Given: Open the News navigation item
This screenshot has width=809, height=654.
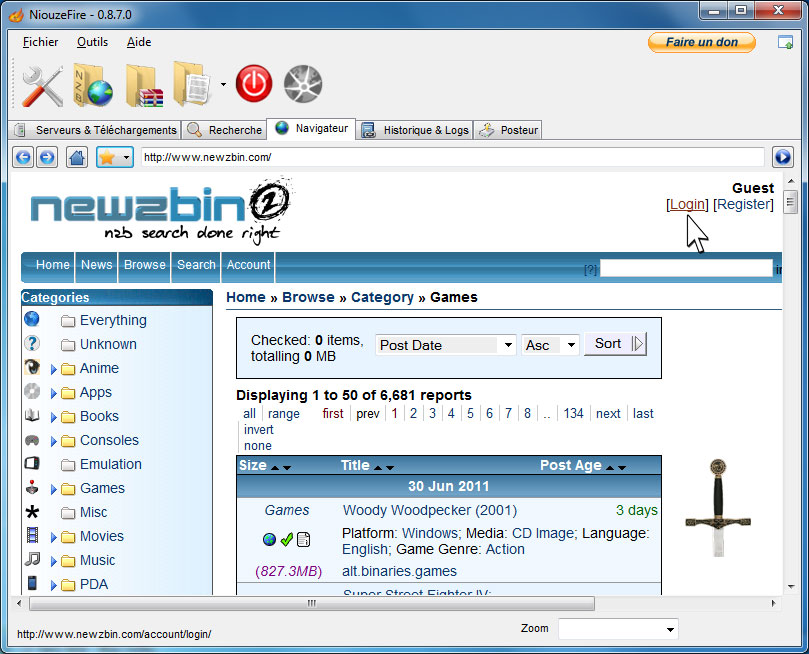Looking at the screenshot, I should [x=96, y=265].
